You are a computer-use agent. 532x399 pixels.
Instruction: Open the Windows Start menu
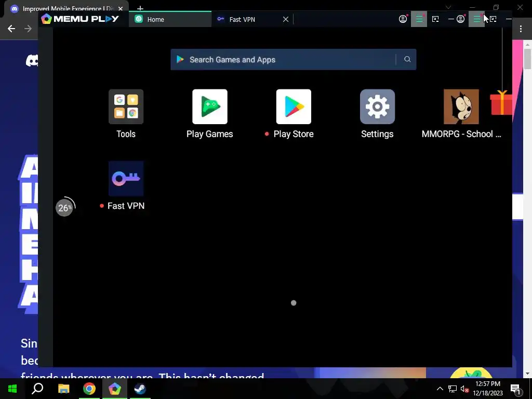12,389
